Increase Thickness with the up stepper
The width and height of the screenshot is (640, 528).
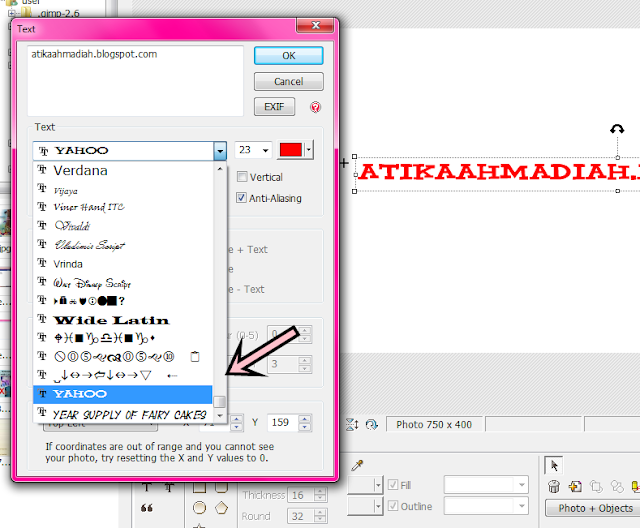320,491
